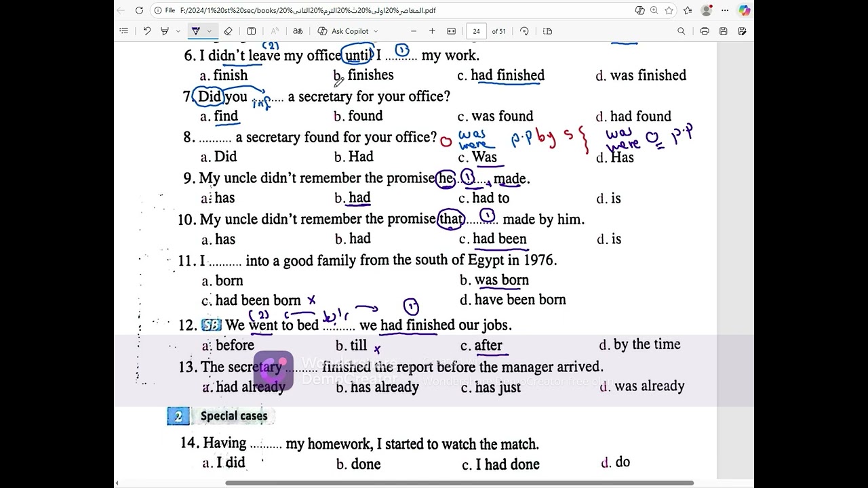Click the browser Refresh button

click(139, 10)
